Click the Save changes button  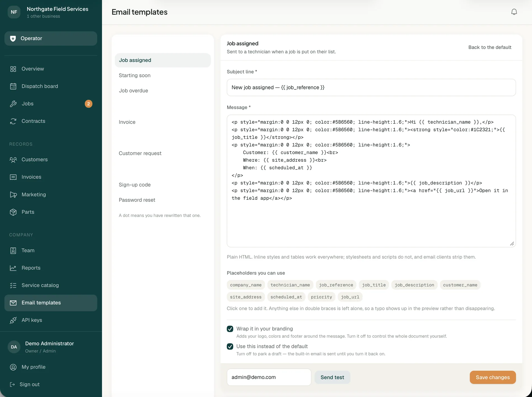(493, 377)
